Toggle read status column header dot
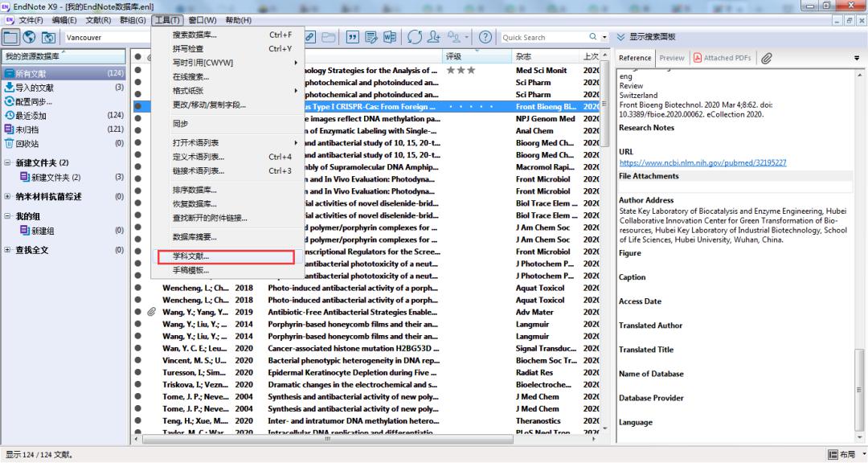Screen dimensions: 868x463 pyautogui.click(x=138, y=56)
